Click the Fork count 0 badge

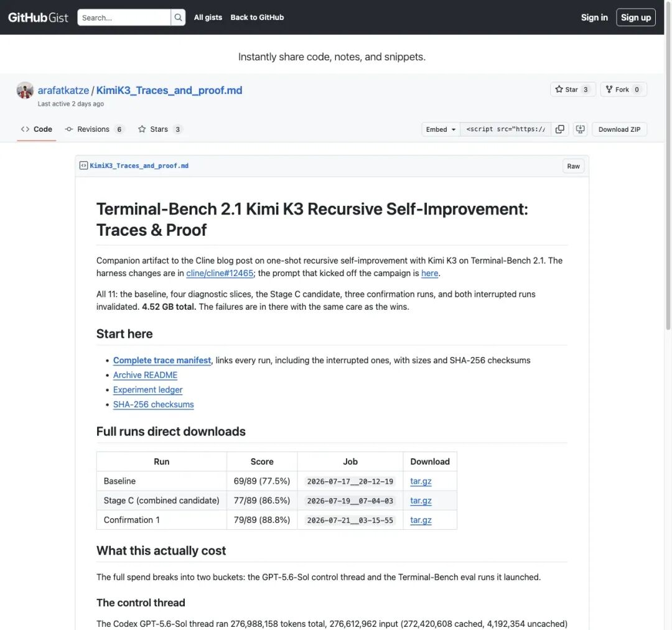(x=637, y=90)
